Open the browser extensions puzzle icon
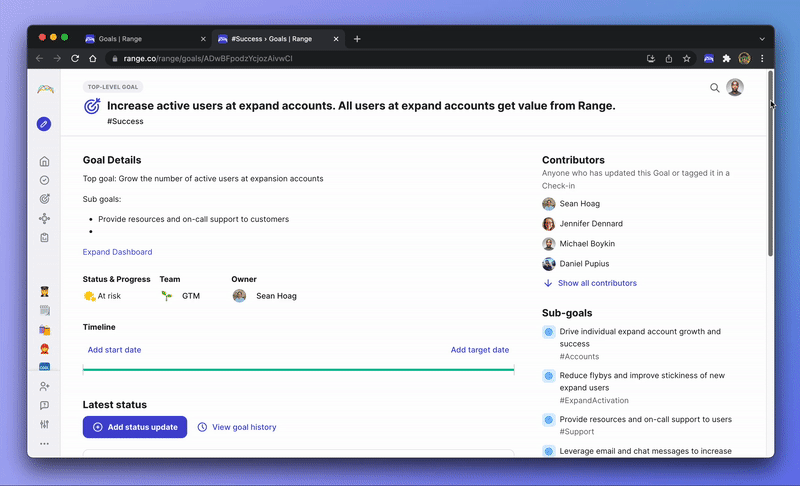 727,59
